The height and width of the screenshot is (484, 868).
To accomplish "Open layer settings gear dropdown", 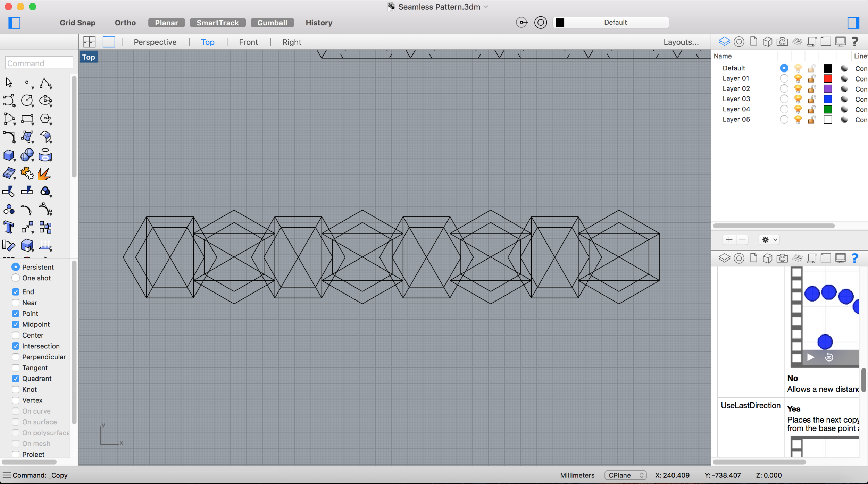I will [x=769, y=240].
